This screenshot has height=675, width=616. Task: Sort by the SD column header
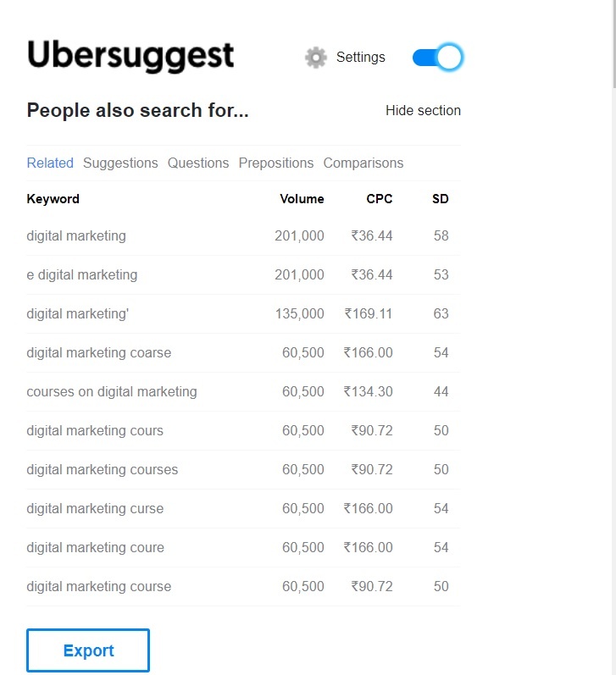coord(441,199)
